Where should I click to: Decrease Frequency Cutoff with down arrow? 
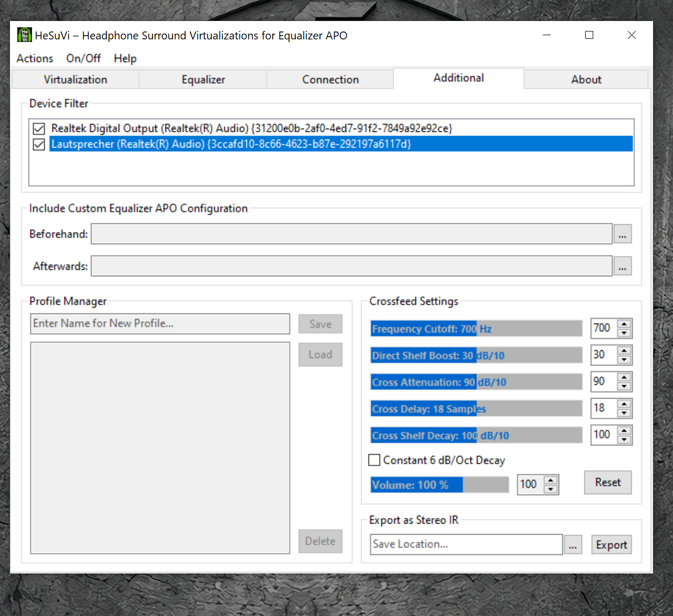pos(624,333)
